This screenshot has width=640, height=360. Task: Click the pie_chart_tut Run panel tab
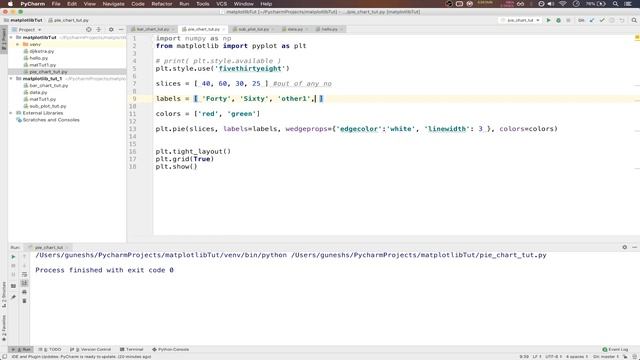[48, 247]
